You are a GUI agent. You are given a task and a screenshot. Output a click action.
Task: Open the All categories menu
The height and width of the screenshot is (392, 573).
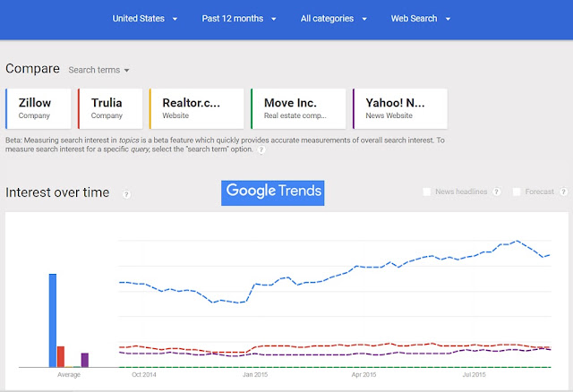[x=334, y=19]
